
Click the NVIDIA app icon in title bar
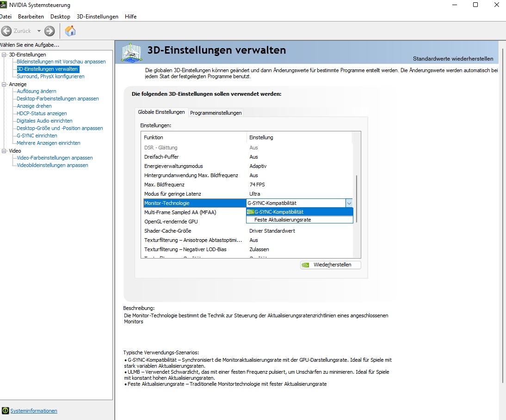[x=3, y=5]
